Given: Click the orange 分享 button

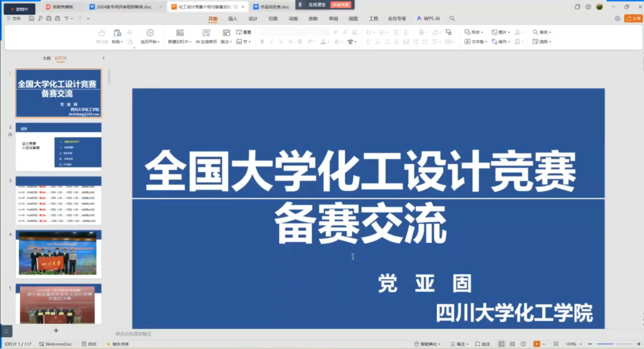Looking at the screenshot, I should click(x=633, y=19).
